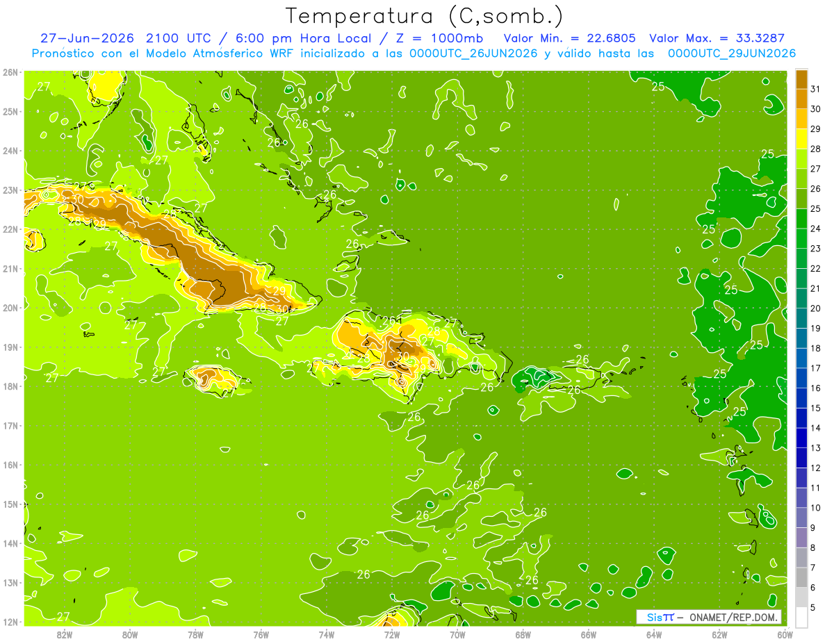Image resolution: width=834 pixels, height=644 pixels.
Task: Click 'Valor Max. = 33.3287' readout
Action: [x=717, y=38]
